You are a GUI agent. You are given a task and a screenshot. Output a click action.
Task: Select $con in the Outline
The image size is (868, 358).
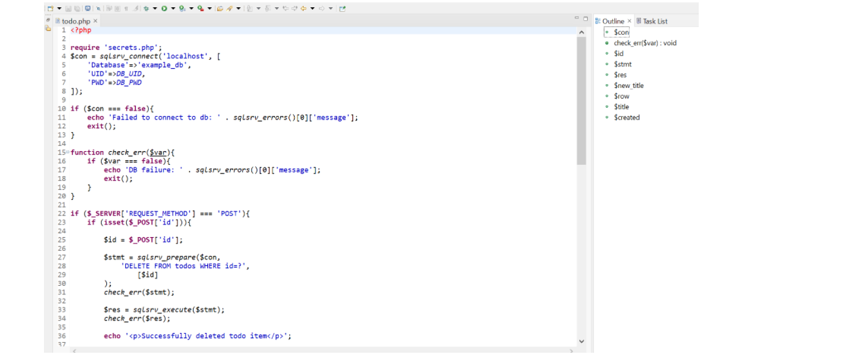[621, 32]
